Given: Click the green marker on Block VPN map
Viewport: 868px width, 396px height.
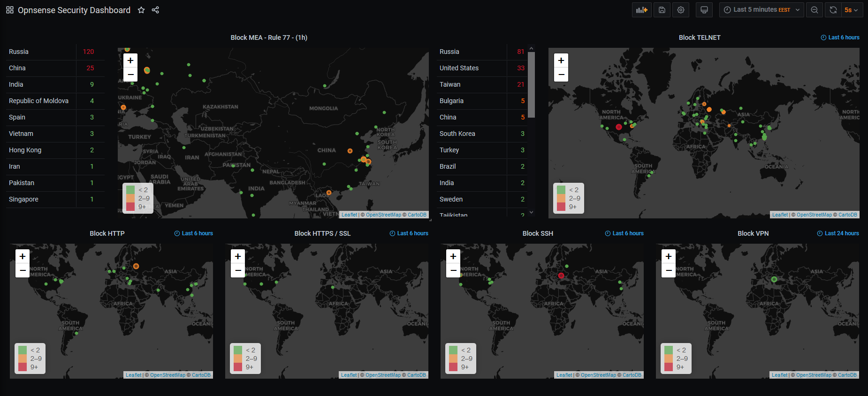Looking at the screenshot, I should coord(774,279).
